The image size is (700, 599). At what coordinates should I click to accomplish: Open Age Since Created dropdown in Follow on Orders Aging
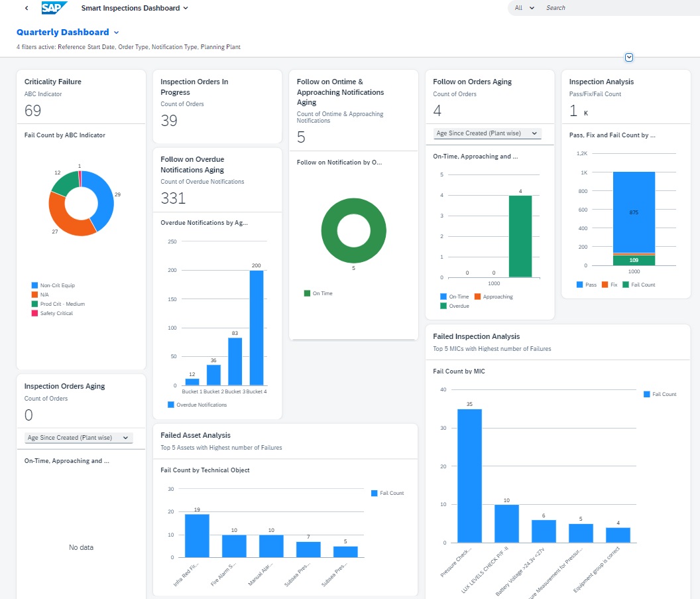click(x=487, y=133)
